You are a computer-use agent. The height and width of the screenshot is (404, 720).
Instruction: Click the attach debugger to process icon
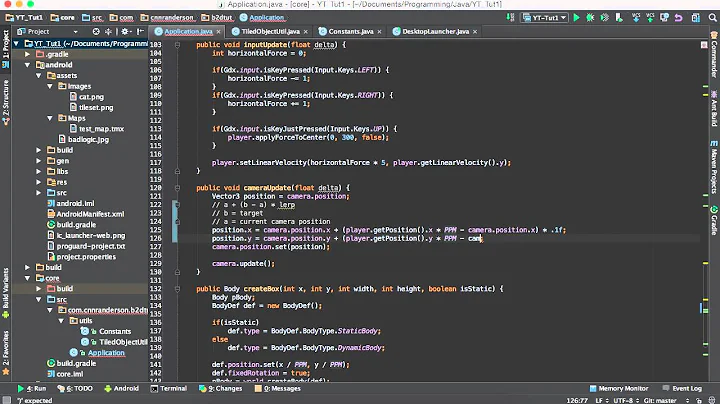[x=619, y=17]
